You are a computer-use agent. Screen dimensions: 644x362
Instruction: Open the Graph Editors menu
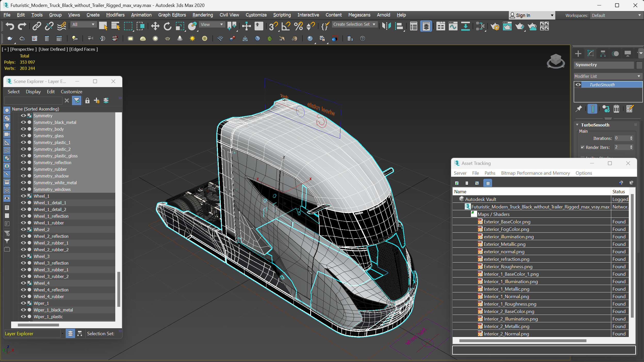coord(172,15)
